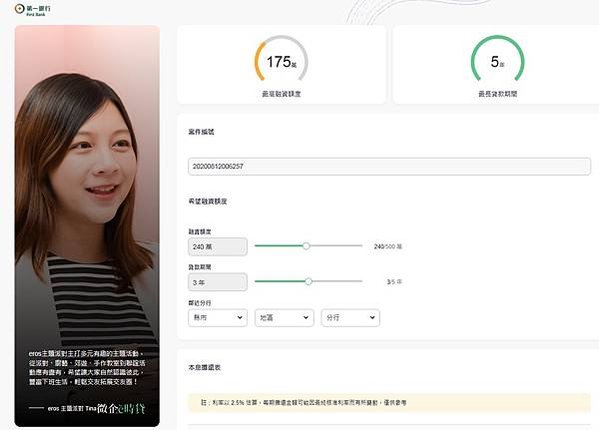Click the 貸款期間 slider handle
The image size is (599, 430).
click(308, 281)
